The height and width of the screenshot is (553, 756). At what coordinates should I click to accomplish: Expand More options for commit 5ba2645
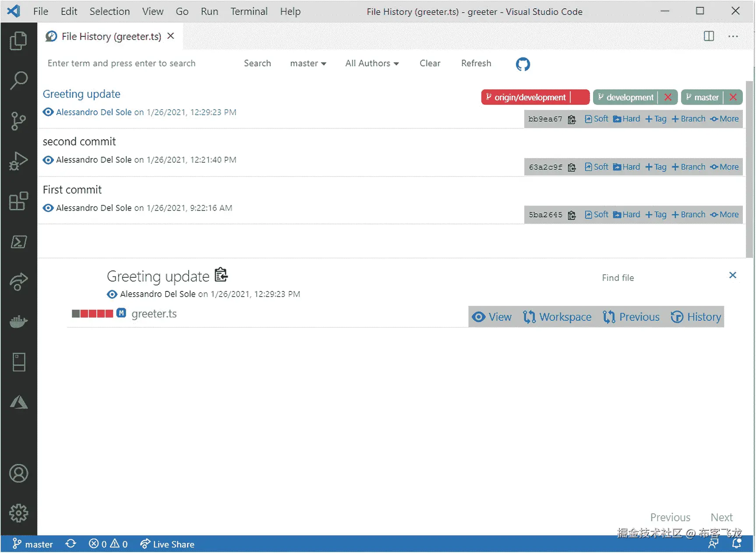(x=724, y=215)
